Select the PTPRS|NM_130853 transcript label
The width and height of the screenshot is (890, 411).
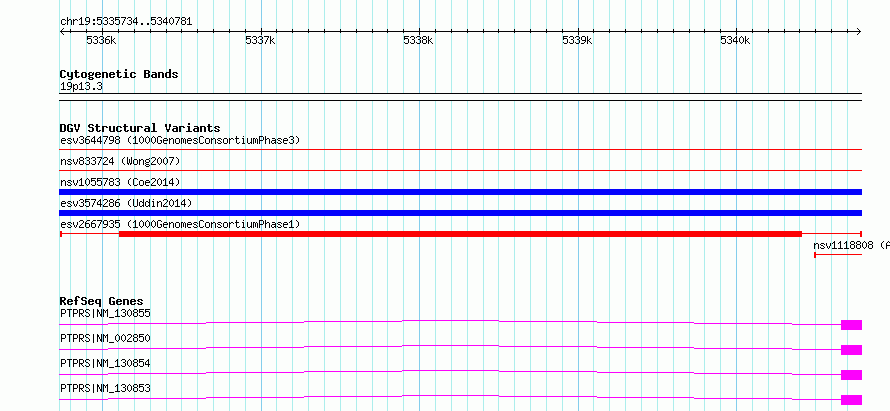coord(105,388)
